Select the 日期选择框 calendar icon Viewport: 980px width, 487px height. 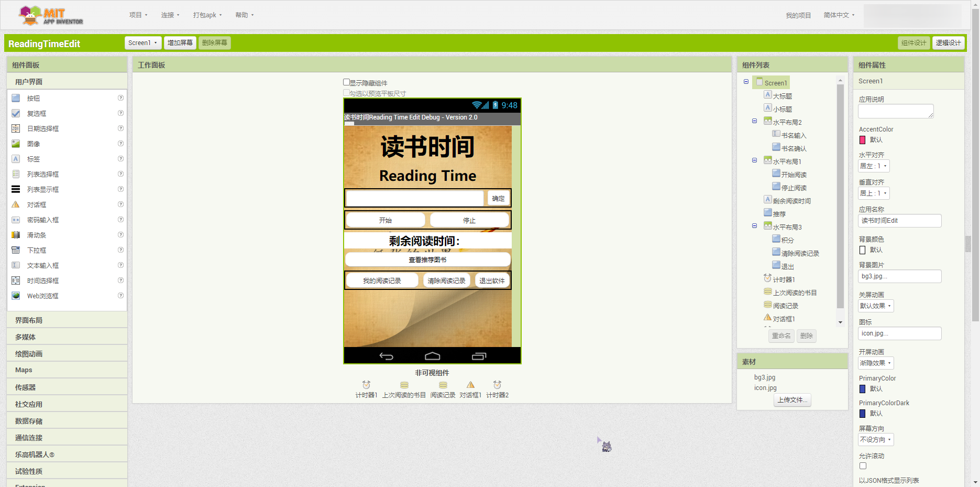(x=16, y=128)
